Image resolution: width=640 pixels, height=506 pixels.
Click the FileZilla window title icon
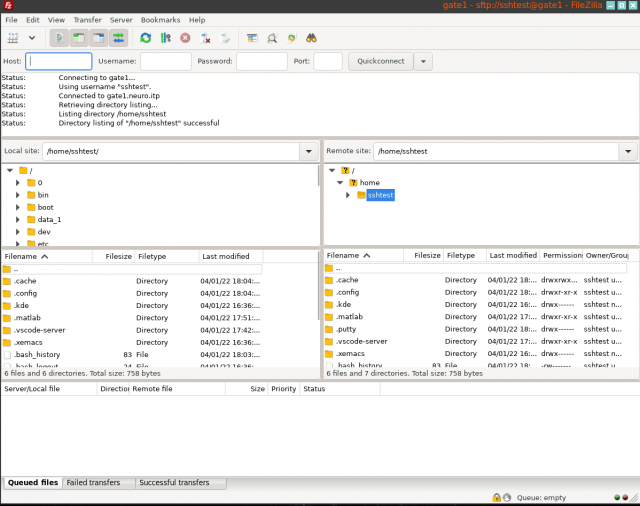coord(8,5)
